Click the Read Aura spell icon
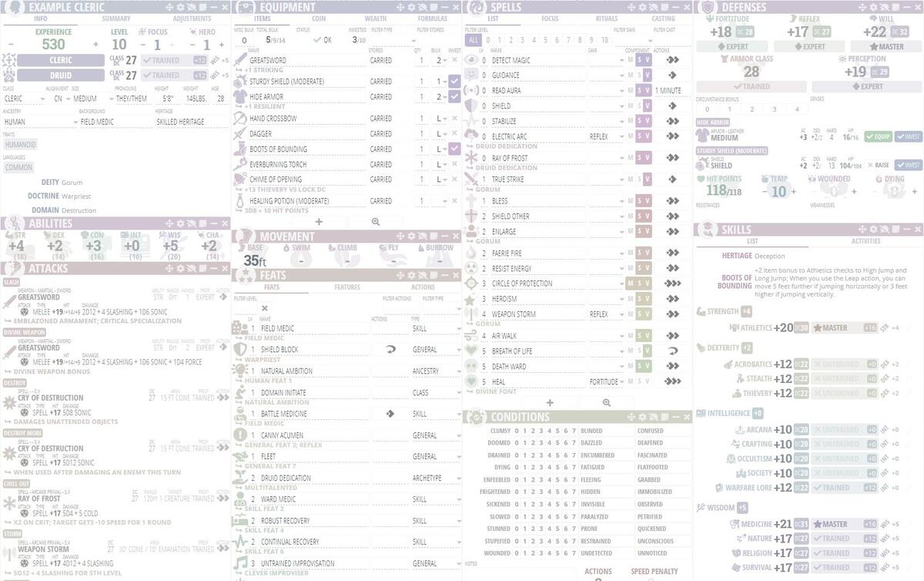 click(471, 90)
